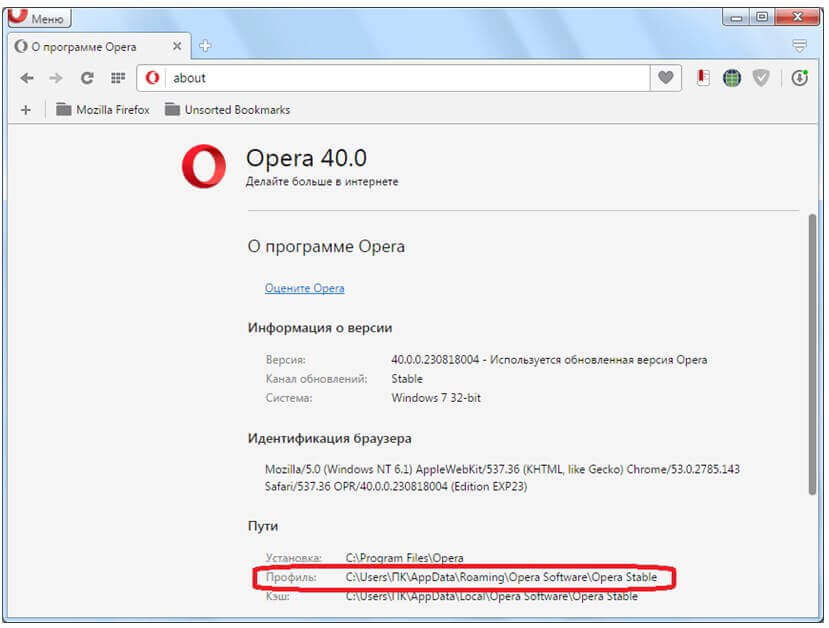Screen dimensions: 829x628
Task: Click the vertical page scrollbar
Action: [812, 350]
